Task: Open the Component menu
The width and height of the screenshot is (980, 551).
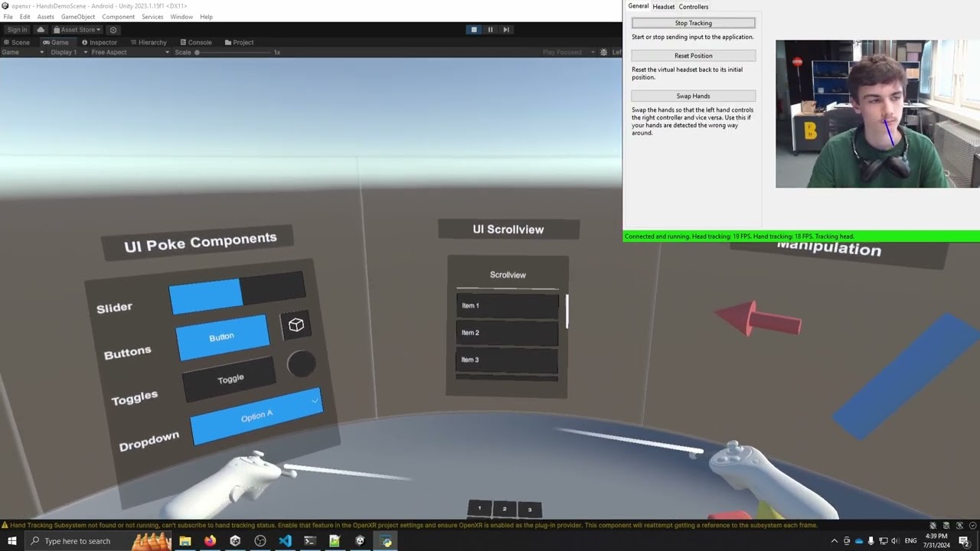Action: click(x=119, y=17)
